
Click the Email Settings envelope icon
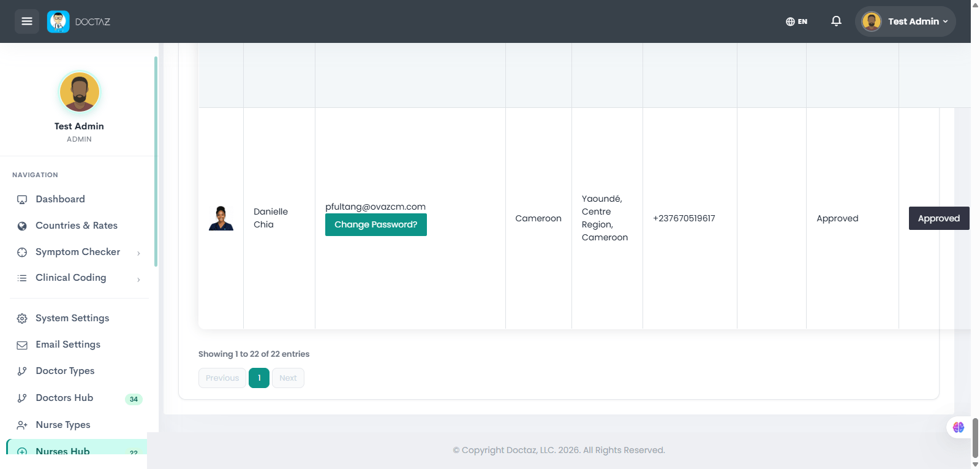coord(22,345)
